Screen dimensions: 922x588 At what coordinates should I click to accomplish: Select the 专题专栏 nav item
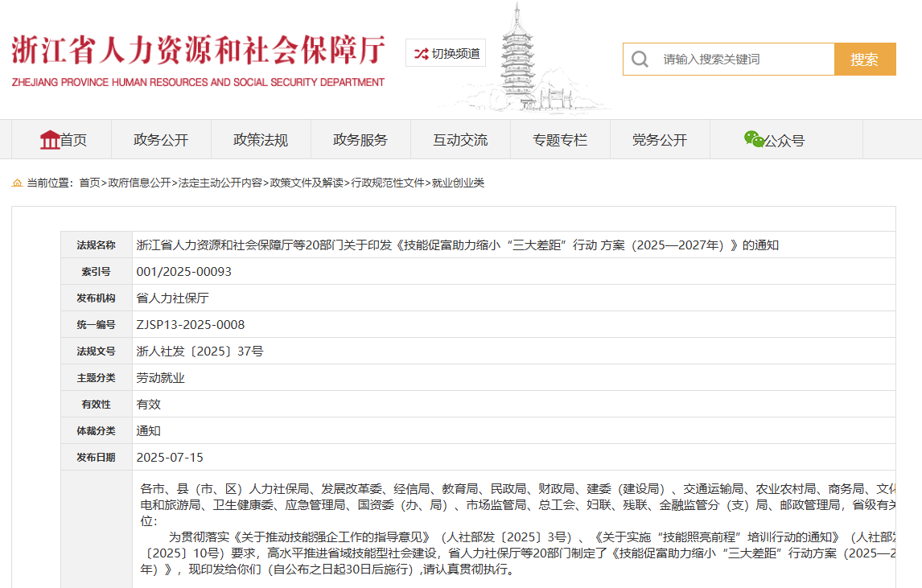(560, 140)
